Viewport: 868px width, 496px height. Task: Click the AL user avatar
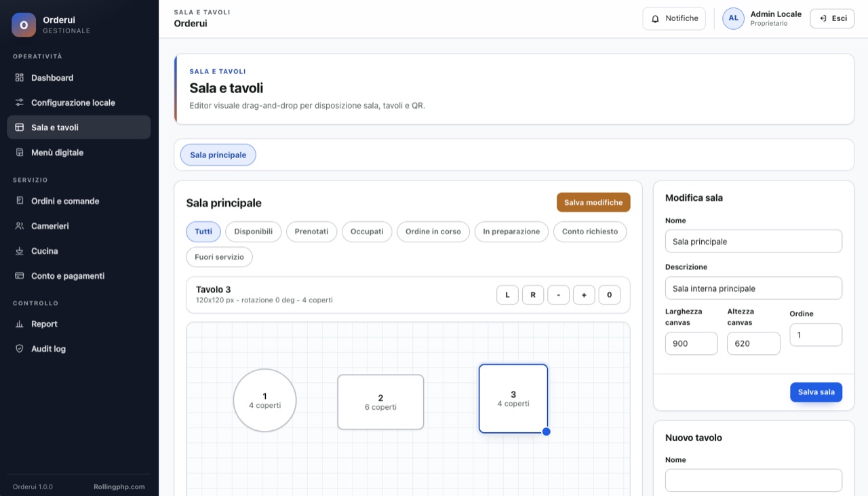click(x=734, y=18)
